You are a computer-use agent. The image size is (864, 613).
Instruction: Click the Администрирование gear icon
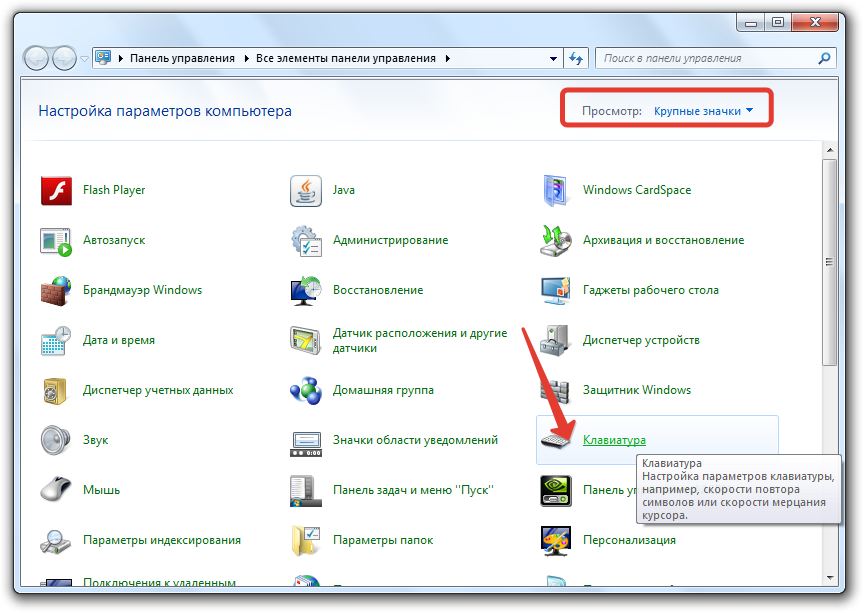(306, 241)
